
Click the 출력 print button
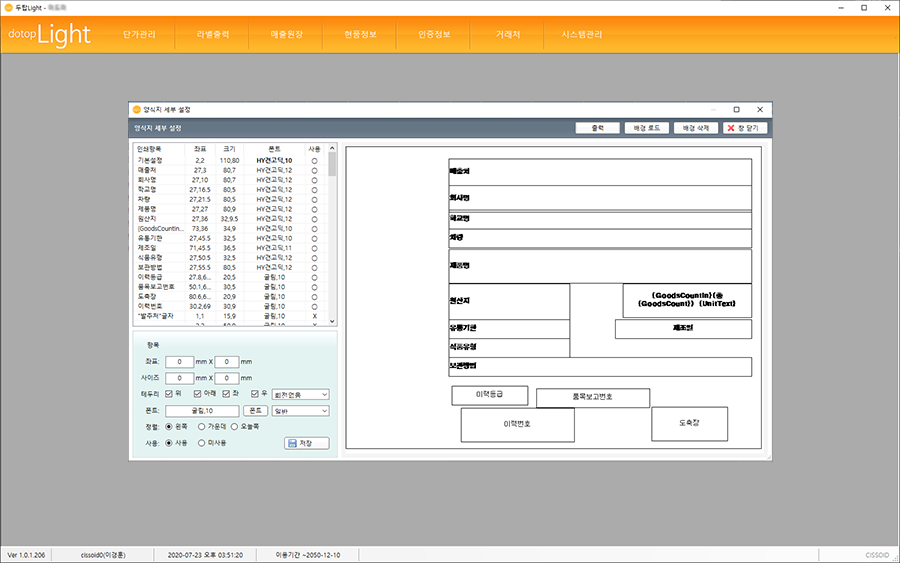[598, 128]
